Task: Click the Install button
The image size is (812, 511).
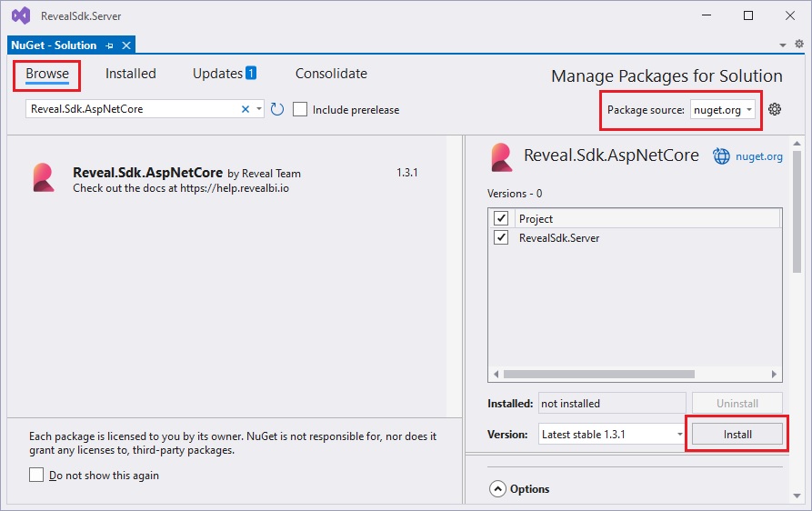Action: (x=737, y=435)
